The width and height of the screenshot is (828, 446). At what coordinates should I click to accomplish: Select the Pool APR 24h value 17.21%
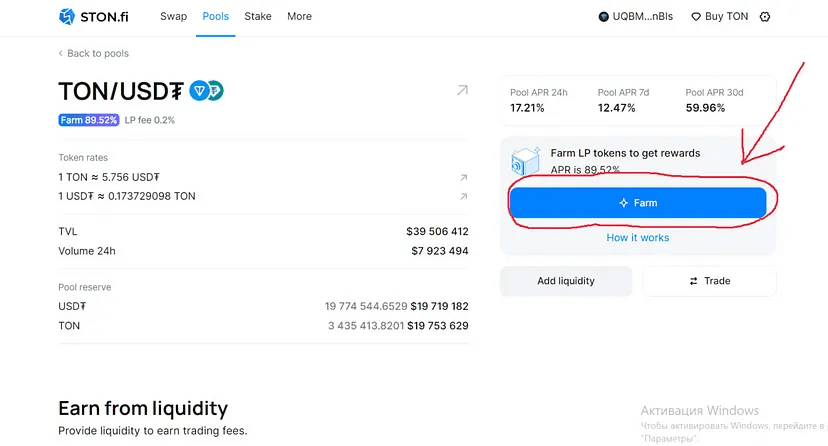tap(527, 108)
